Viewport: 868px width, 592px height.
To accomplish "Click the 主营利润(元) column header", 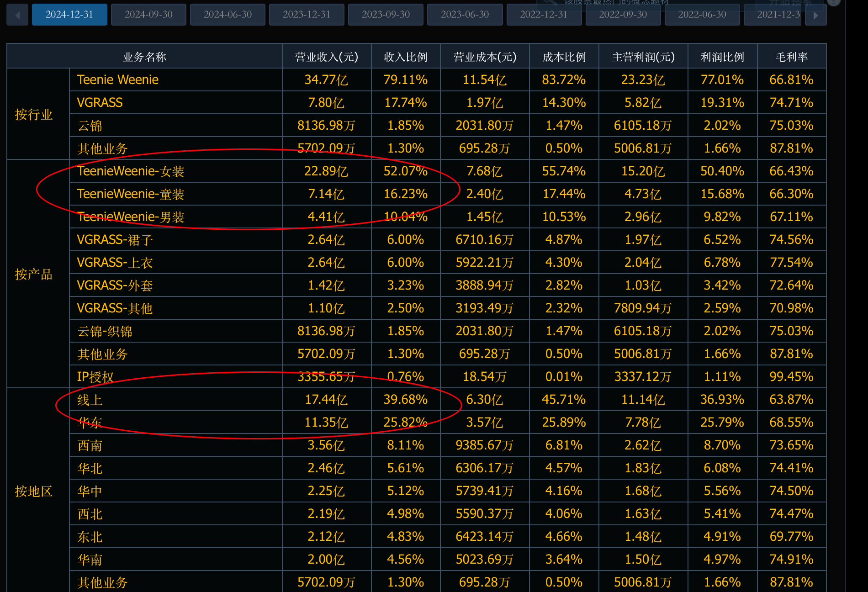I will pyautogui.click(x=643, y=57).
